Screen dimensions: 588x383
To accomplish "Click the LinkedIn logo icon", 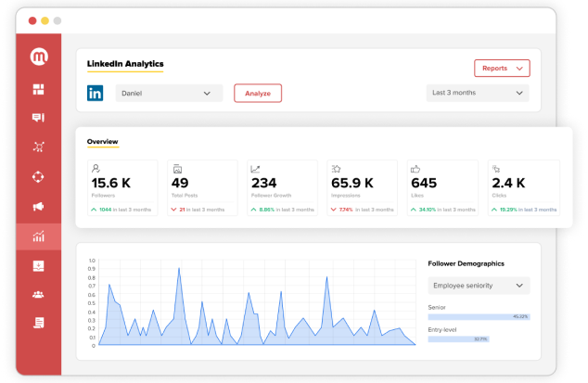I will [96, 94].
